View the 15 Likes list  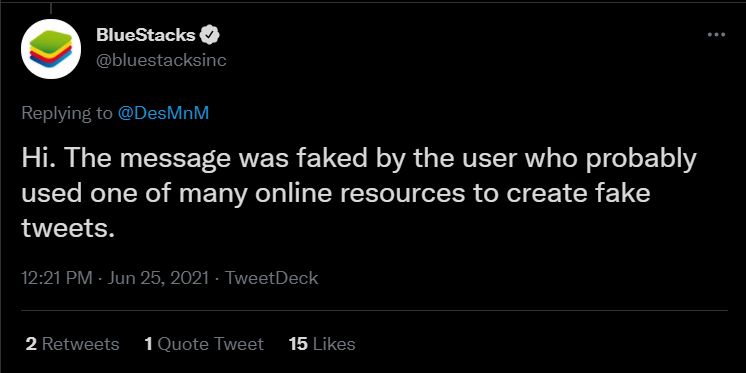pyautogui.click(x=322, y=344)
